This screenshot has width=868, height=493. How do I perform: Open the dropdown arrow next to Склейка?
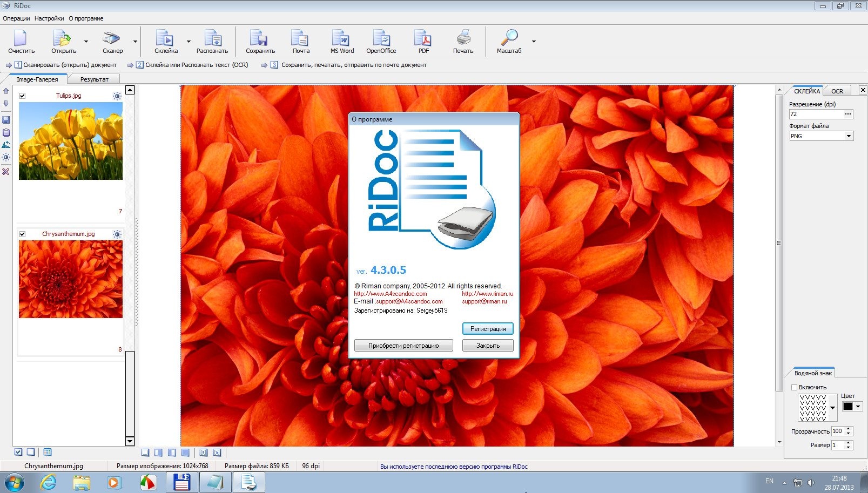[189, 42]
